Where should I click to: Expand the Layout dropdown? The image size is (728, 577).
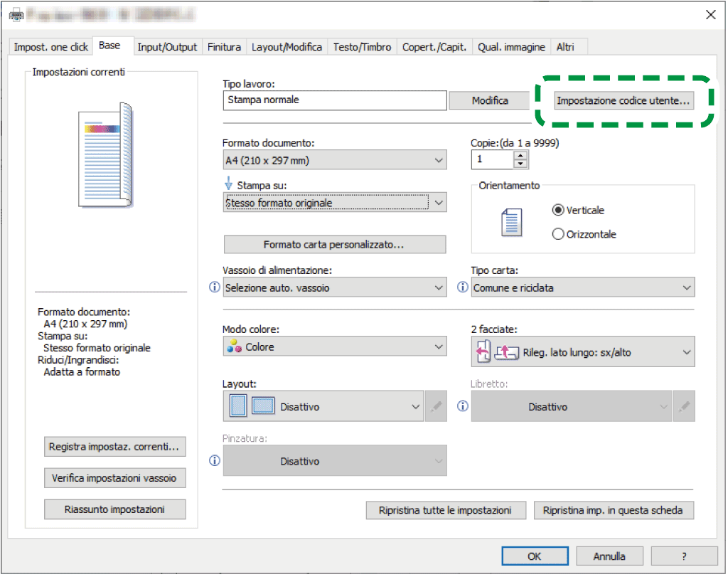coord(323,406)
